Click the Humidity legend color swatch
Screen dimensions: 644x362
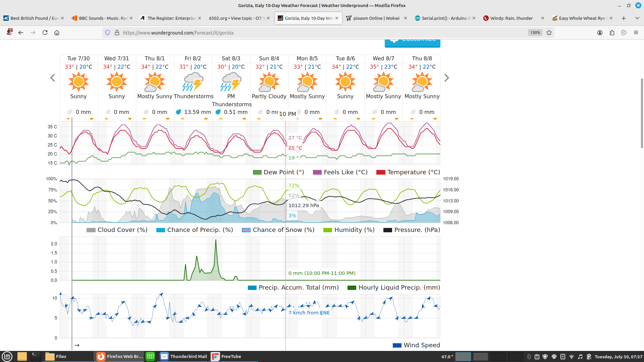tap(327, 230)
